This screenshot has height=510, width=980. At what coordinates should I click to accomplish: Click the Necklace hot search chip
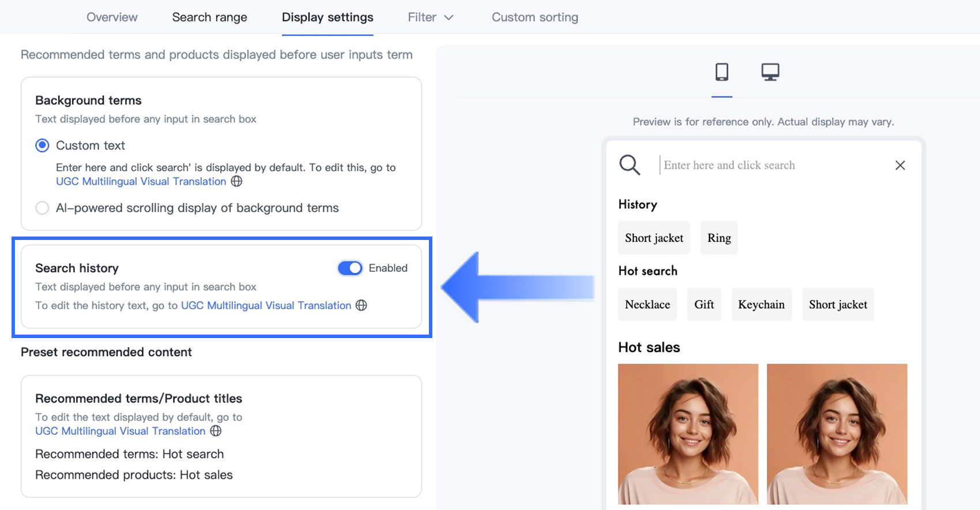pos(647,305)
